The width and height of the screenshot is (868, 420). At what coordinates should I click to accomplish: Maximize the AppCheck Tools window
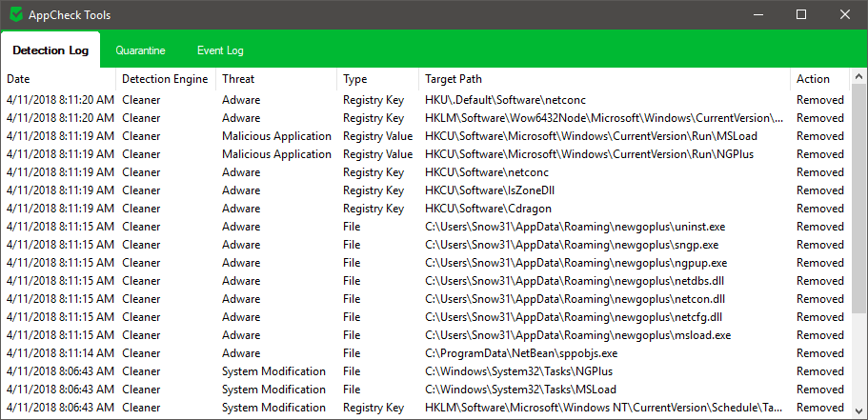point(801,14)
